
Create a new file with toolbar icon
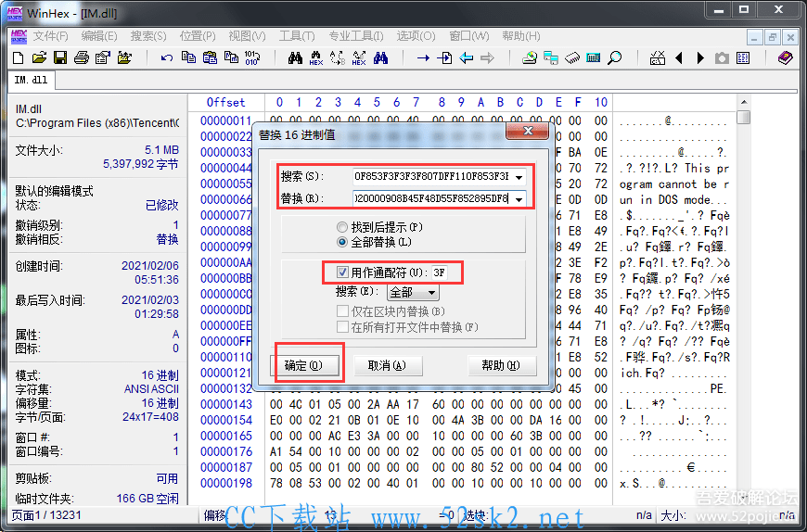click(x=18, y=57)
